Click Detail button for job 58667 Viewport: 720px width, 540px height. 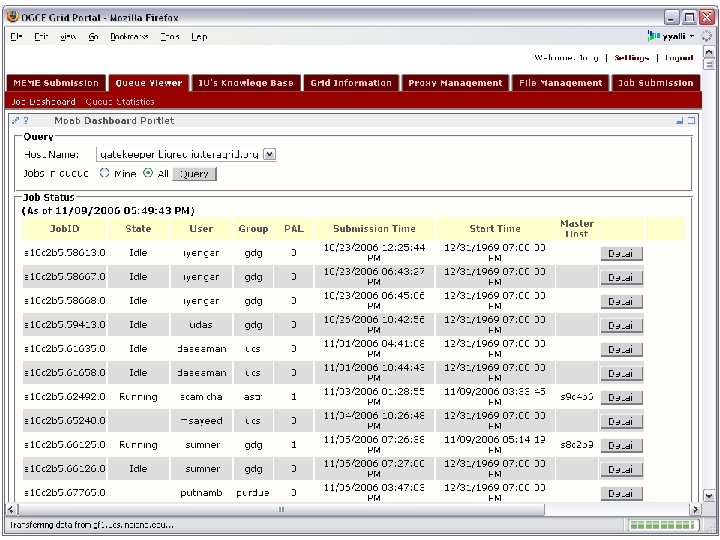tap(621, 277)
